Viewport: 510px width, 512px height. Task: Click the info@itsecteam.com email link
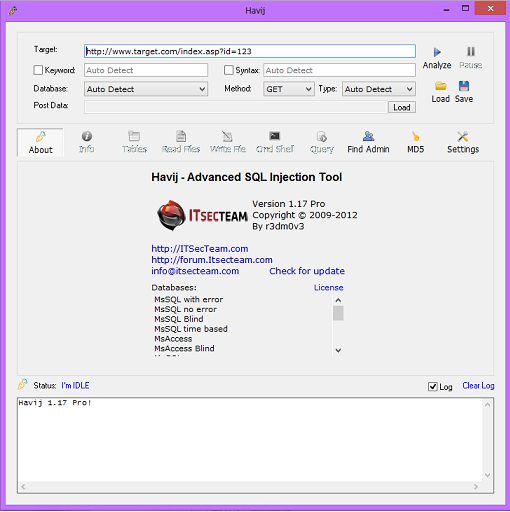click(x=195, y=271)
